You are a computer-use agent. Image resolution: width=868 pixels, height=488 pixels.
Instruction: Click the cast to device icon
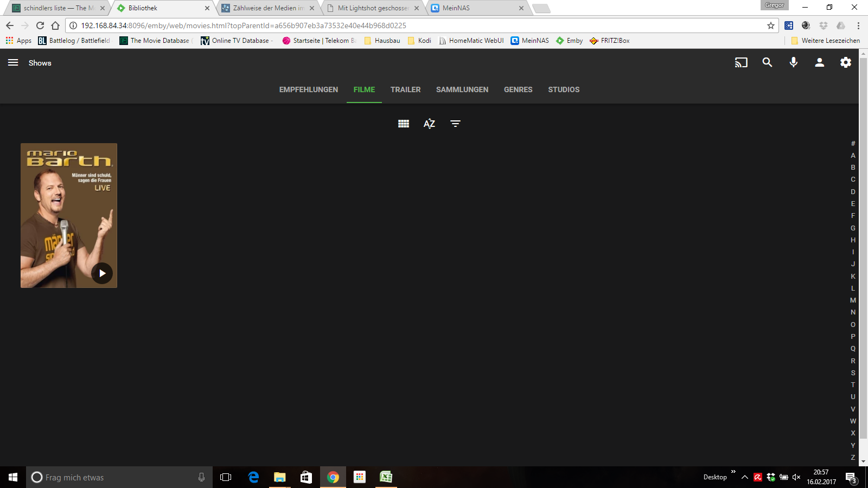click(741, 63)
